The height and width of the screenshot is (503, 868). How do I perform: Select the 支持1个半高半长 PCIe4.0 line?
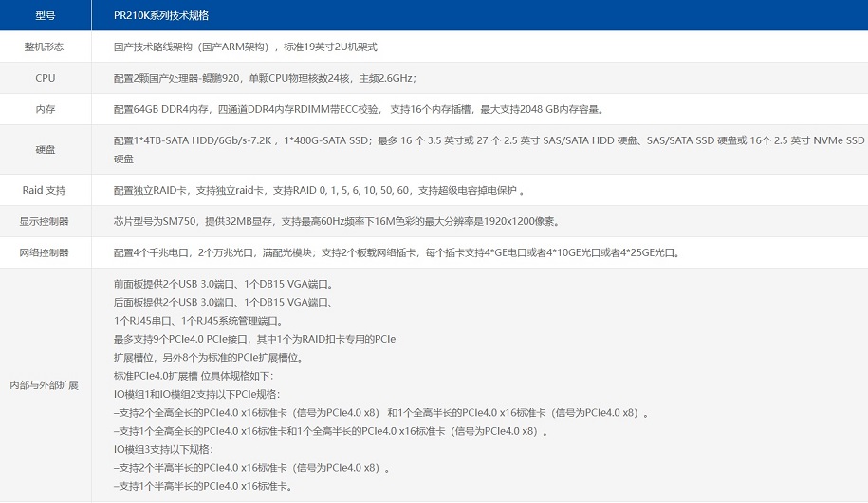pyautogui.click(x=203, y=486)
